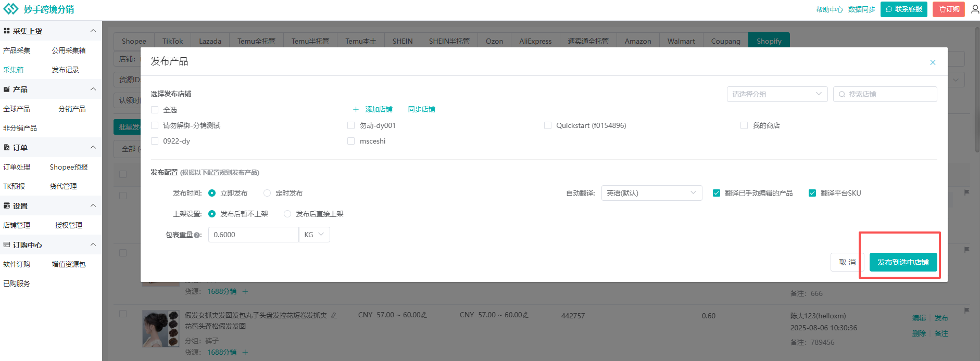This screenshot has height=361, width=980.
Task: Check the Quickstart (f0154896) store checkbox
Action: (x=548, y=125)
